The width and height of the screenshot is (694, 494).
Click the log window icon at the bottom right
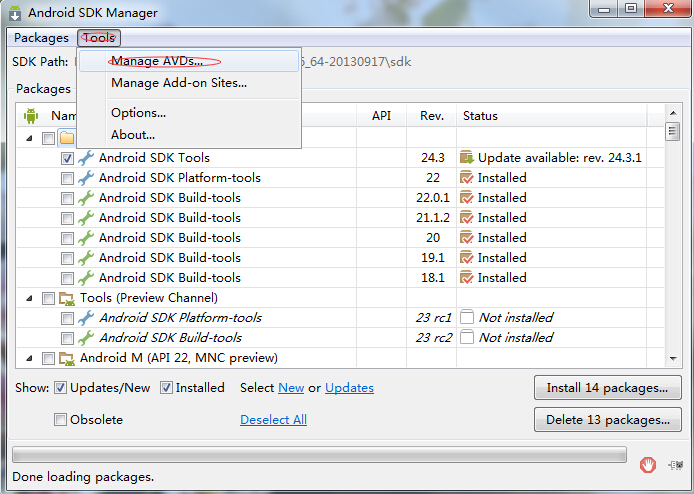tap(676, 465)
